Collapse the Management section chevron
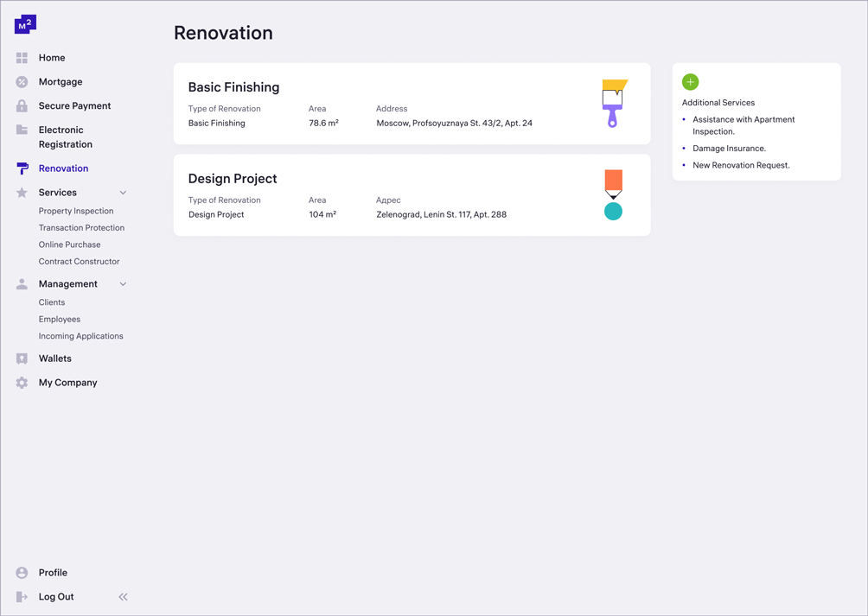868x616 pixels. pyautogui.click(x=123, y=284)
